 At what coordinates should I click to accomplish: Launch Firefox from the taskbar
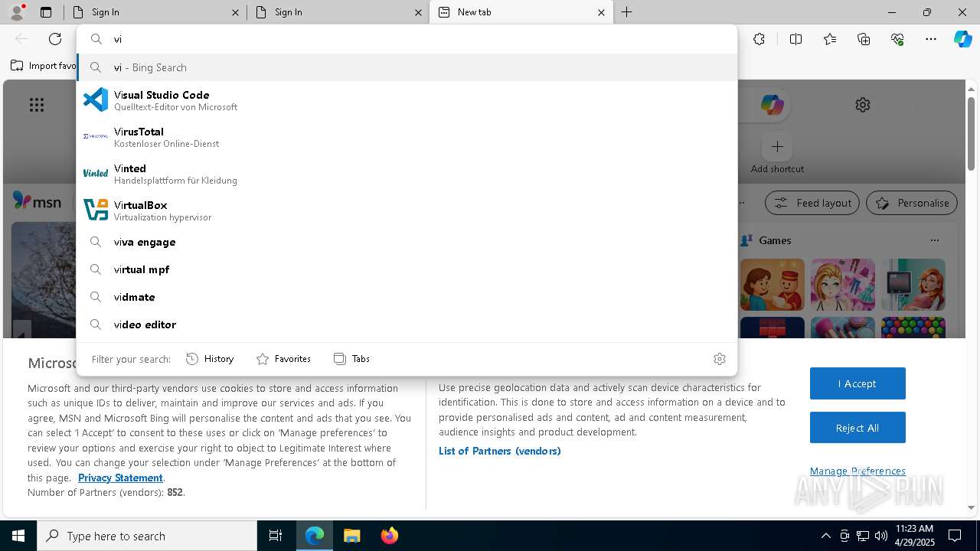[x=389, y=536]
